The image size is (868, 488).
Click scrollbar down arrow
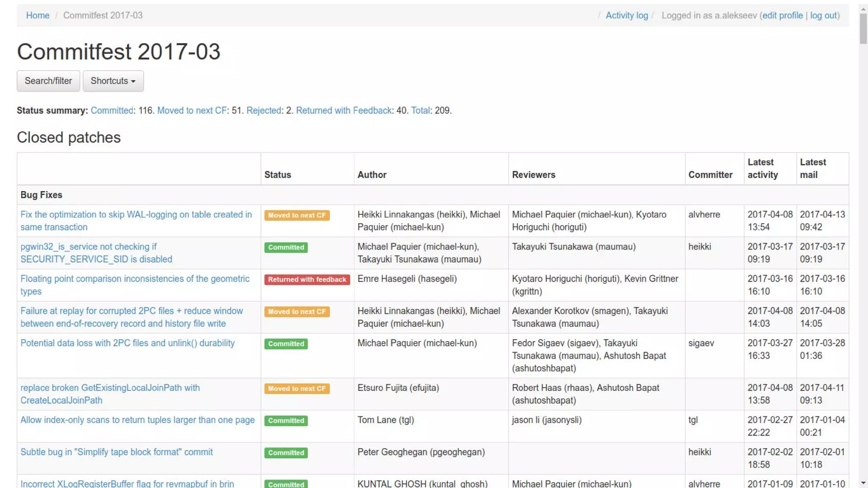pyautogui.click(x=863, y=483)
